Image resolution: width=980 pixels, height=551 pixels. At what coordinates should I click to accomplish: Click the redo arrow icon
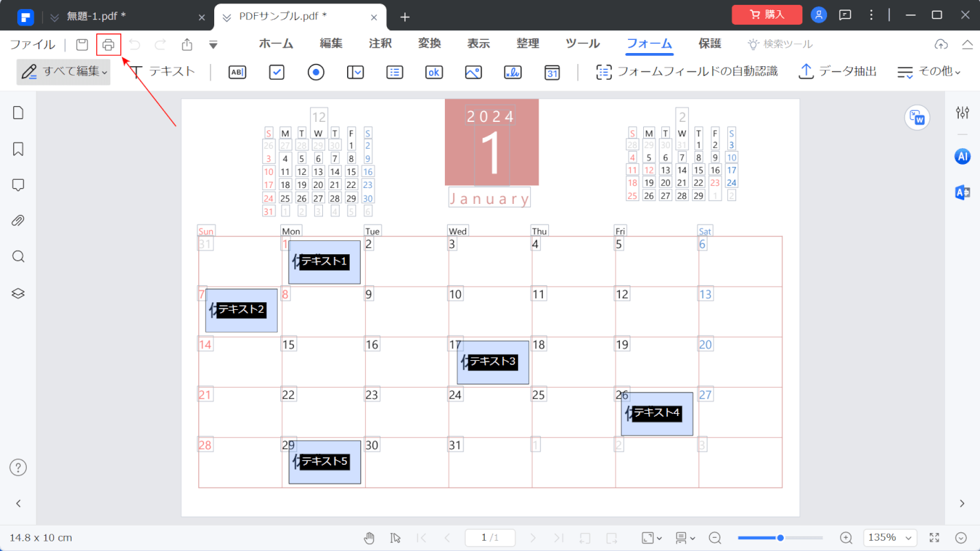[x=160, y=45]
